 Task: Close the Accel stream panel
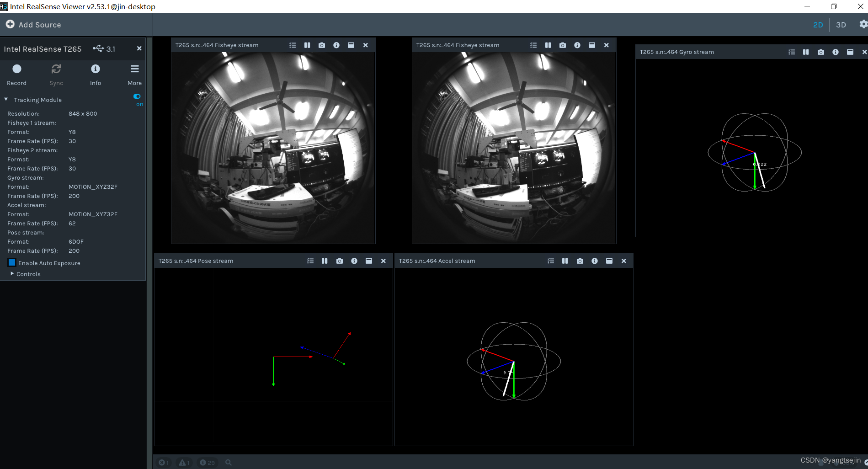tap(624, 261)
